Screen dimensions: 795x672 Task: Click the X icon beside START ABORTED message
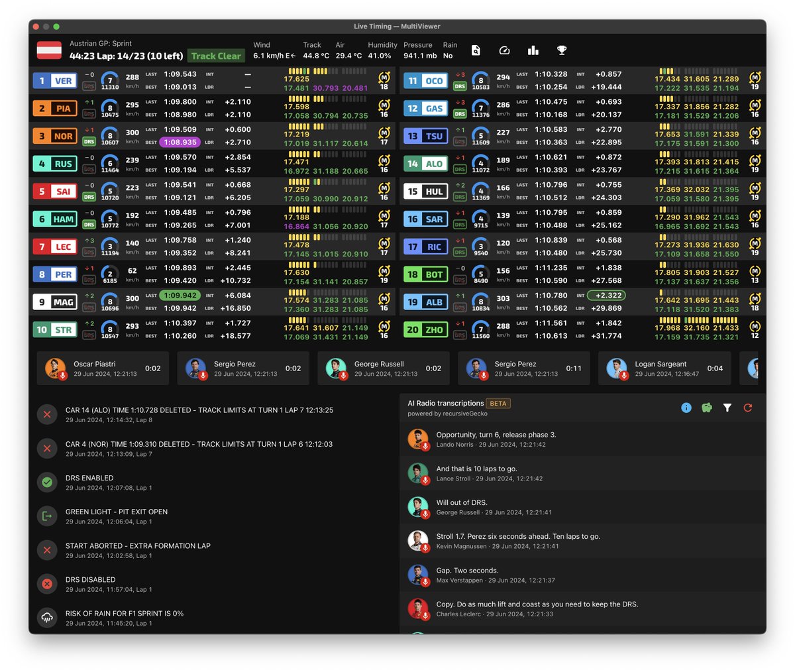point(47,550)
